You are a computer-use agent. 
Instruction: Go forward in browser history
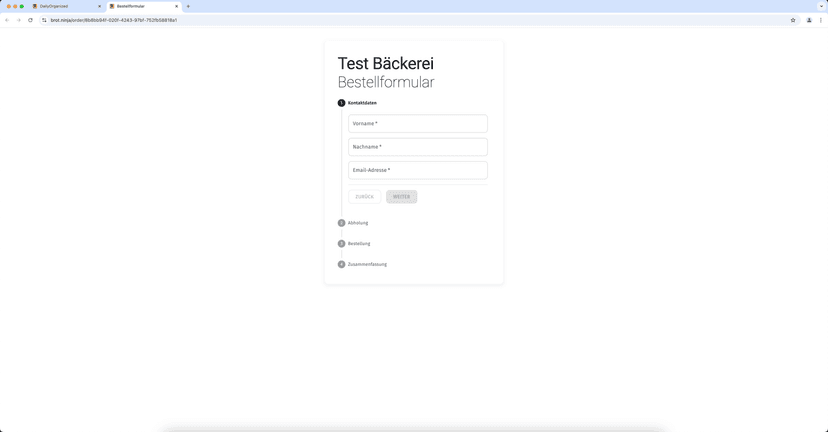[x=18, y=20]
